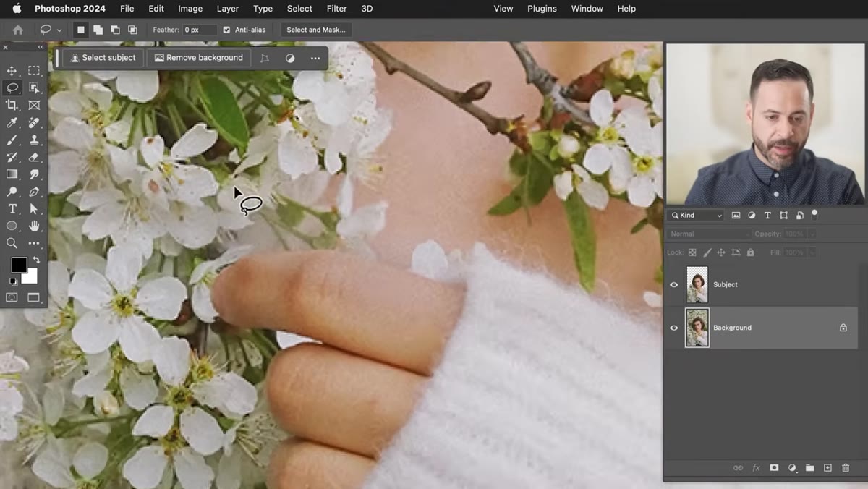Open the Image menu
This screenshot has height=489, width=868.
point(190,9)
